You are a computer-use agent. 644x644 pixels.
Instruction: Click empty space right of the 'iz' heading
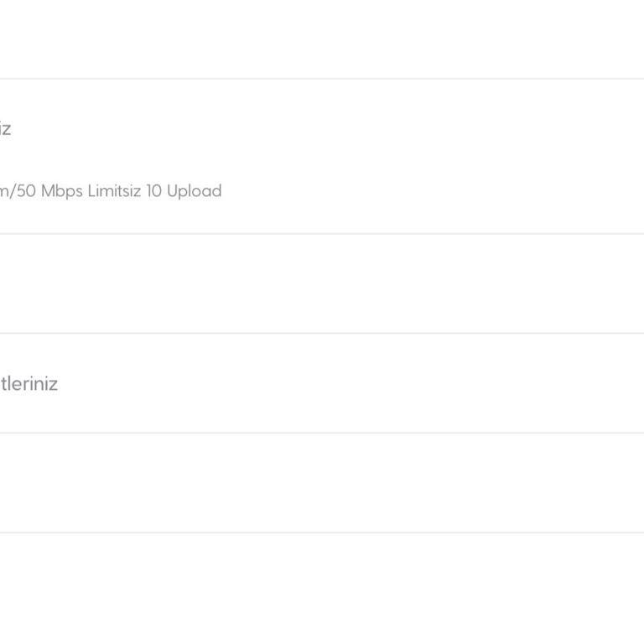(335, 129)
